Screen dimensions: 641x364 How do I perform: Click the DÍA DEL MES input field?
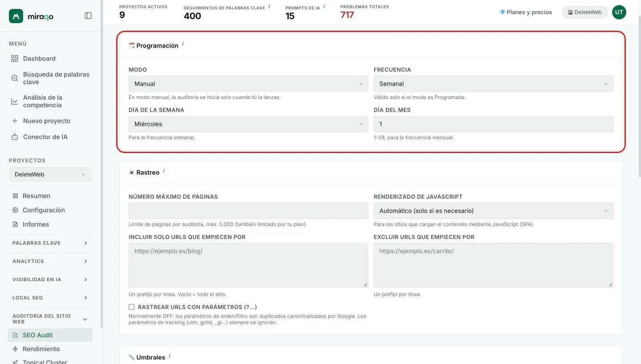[x=493, y=124]
